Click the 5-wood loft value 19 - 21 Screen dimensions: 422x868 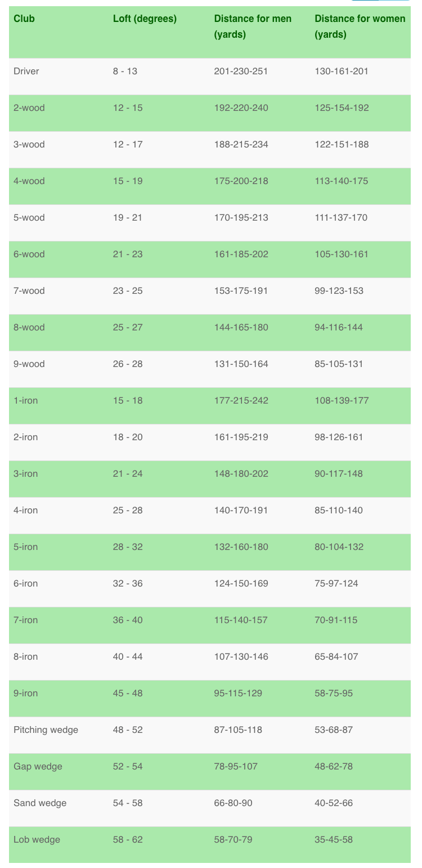pyautogui.click(x=128, y=218)
